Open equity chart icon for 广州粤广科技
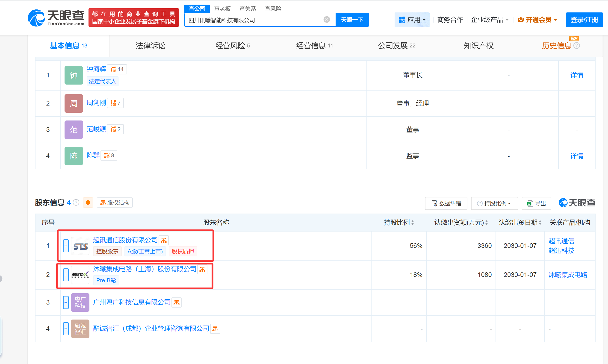Screen dimensions: 608x364 [x=177, y=303]
